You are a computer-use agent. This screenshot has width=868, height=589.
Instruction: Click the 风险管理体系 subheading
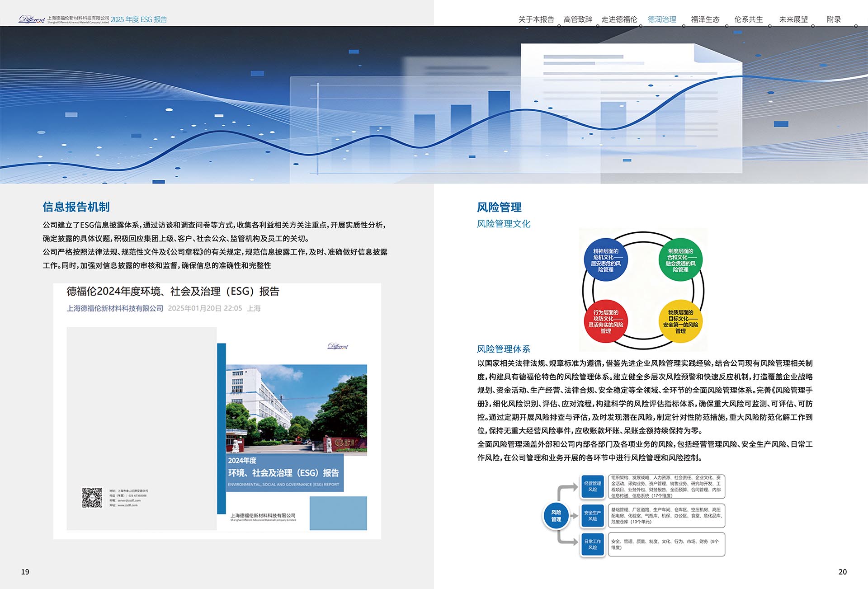(505, 349)
